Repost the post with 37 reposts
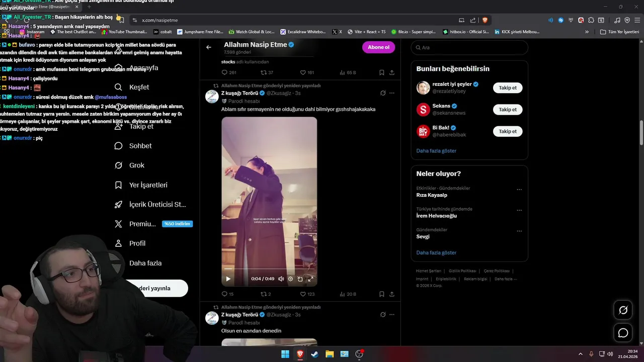This screenshot has height=362, width=644. tap(267, 72)
